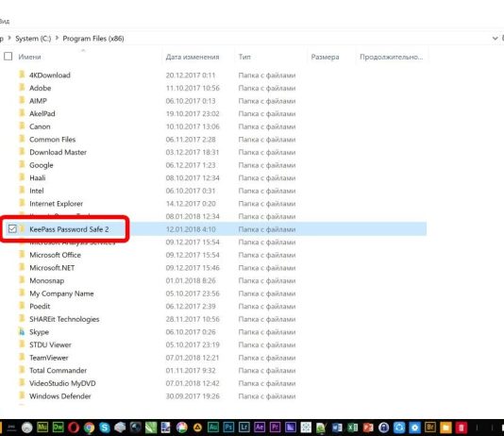The image size is (504, 436).
Task: Click the date 20.12.2017 0:11
Action: click(x=191, y=75)
